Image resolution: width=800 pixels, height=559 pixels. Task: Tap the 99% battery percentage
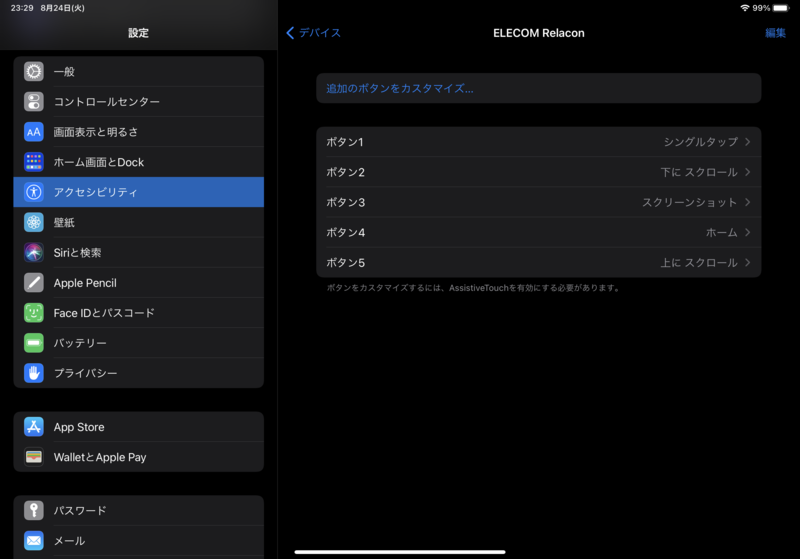coord(761,8)
